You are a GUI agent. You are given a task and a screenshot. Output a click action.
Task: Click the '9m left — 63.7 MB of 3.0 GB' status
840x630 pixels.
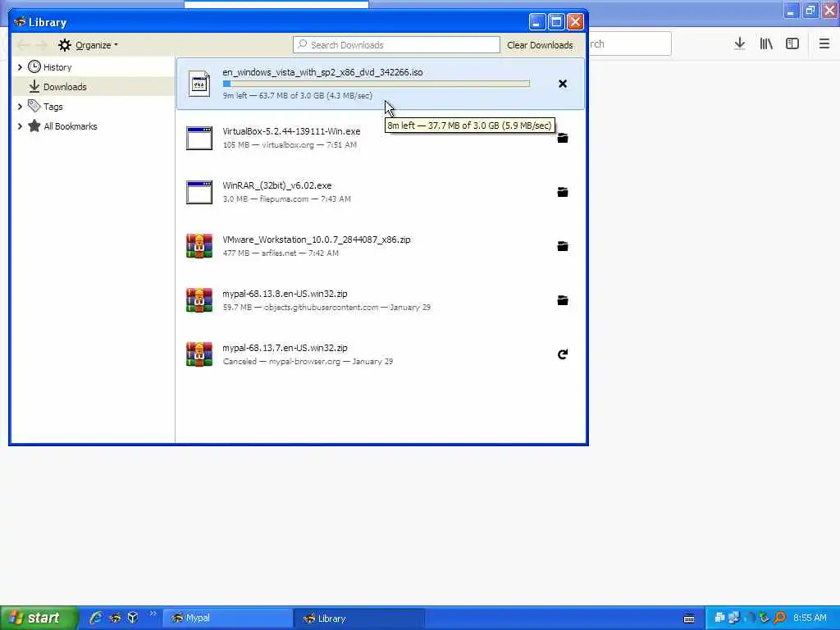point(297,95)
